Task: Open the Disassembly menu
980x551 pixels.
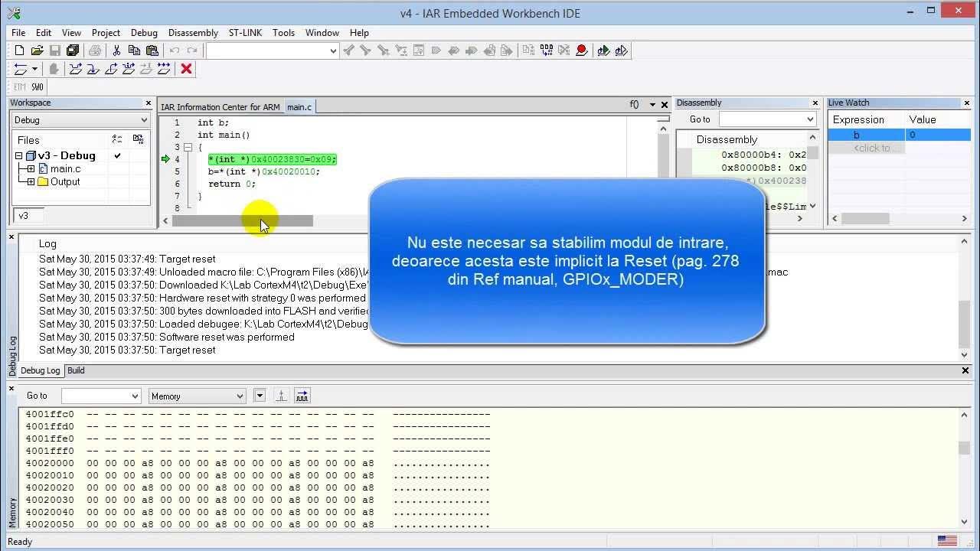Action: (193, 33)
